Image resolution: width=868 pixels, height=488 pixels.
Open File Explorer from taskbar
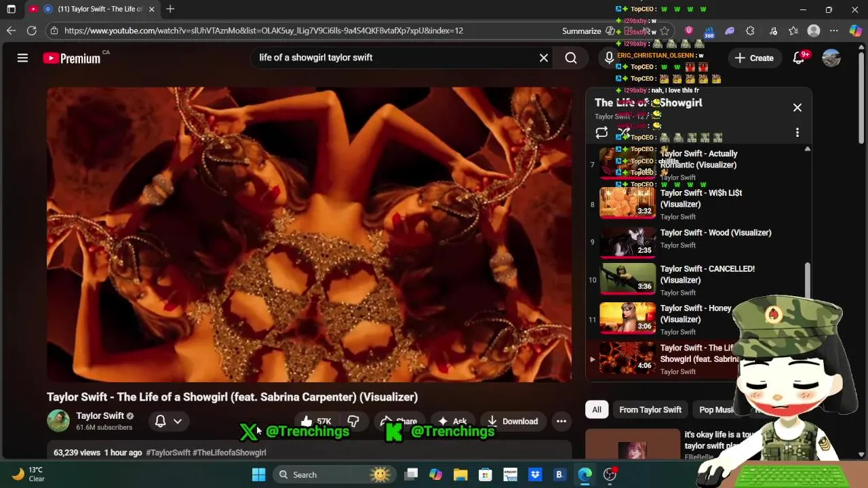pyautogui.click(x=460, y=474)
